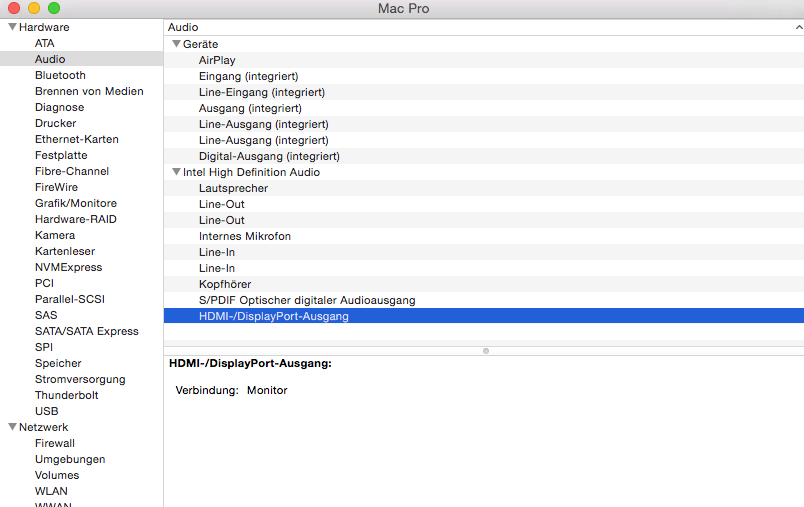Select the AirPlay device row
The height and width of the screenshot is (507, 804).
tap(484, 60)
